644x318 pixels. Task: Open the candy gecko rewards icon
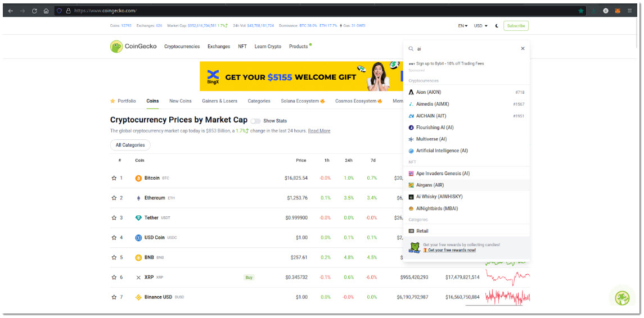(622, 297)
